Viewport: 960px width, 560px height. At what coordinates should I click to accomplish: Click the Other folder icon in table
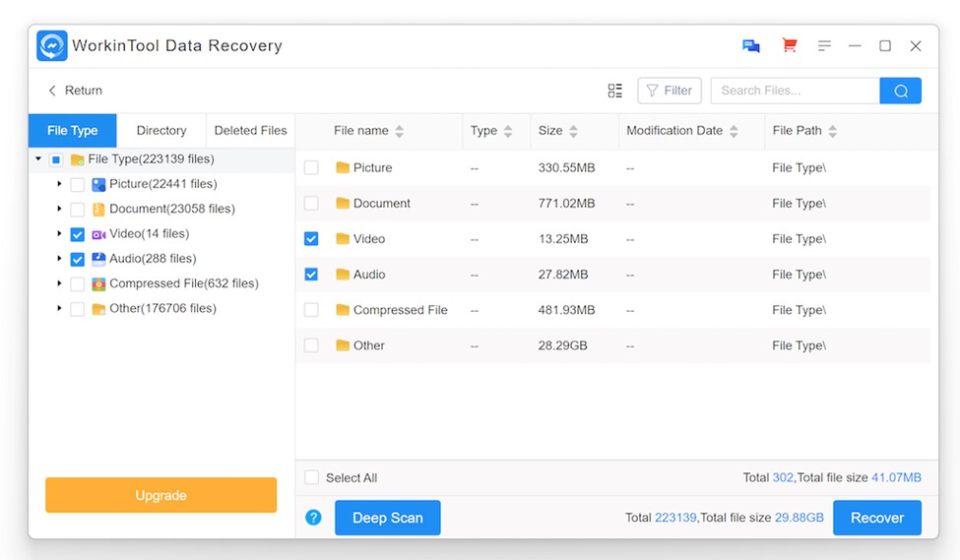[x=343, y=345]
